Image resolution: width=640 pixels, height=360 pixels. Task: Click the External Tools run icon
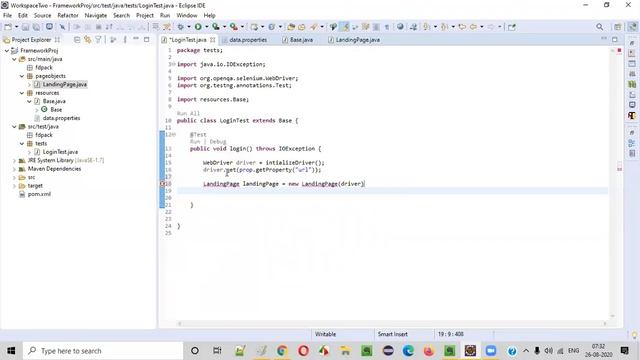tap(233, 27)
